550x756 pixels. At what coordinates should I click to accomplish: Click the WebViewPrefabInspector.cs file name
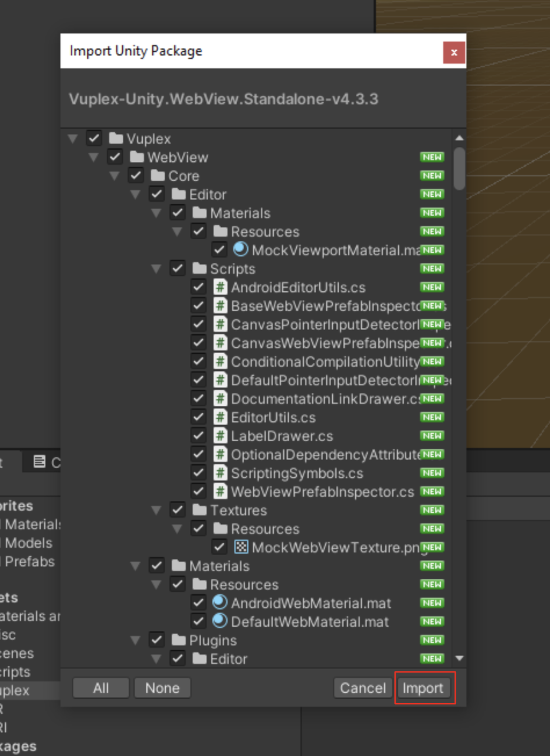coord(323,491)
